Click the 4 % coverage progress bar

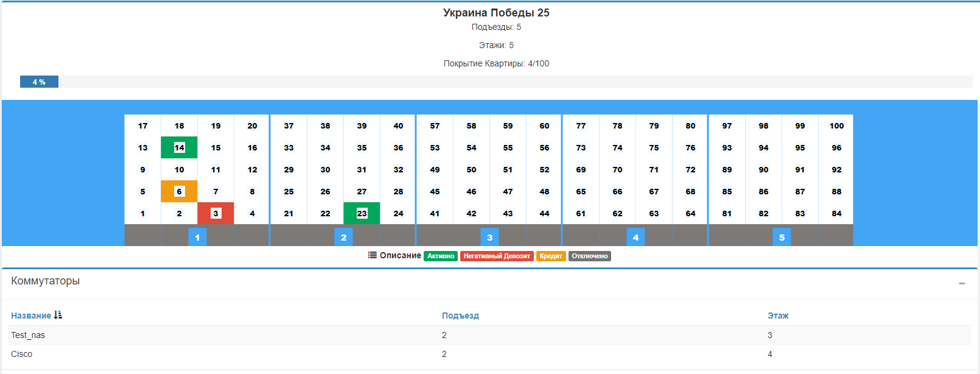click(x=39, y=82)
